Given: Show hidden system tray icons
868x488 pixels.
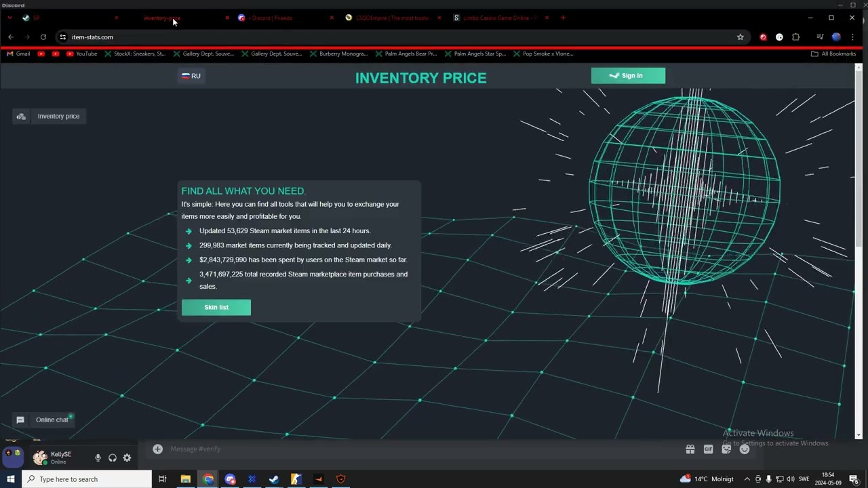Looking at the screenshot, I should (x=747, y=479).
